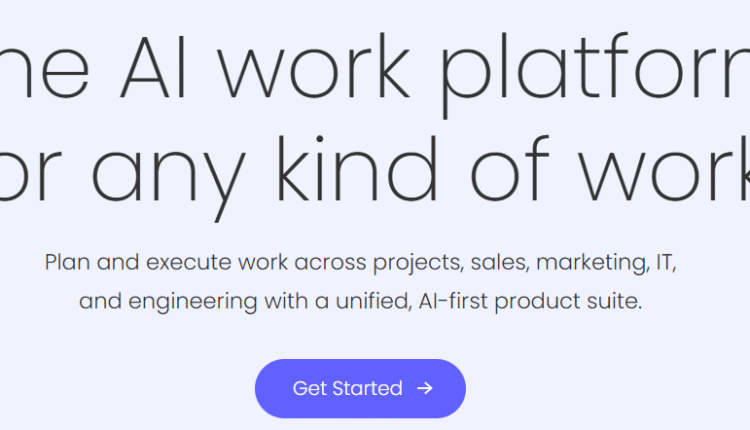Viewport: 750px width, 430px height.
Task: Click the "product suite" text
Action: [x=568, y=303]
